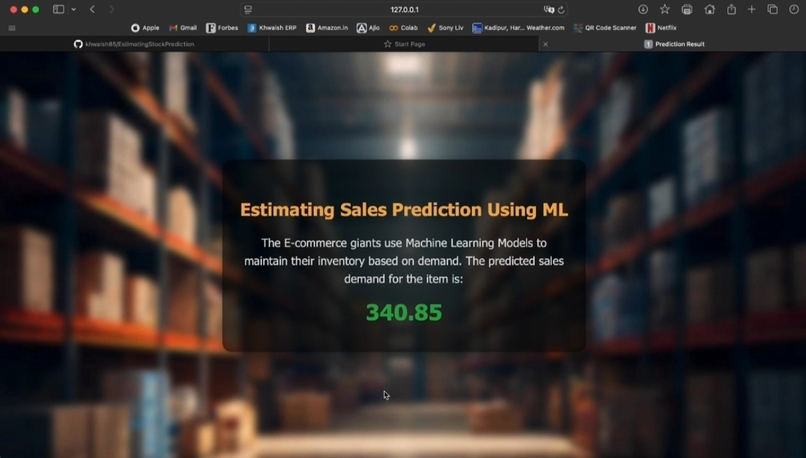Select the Prediction Result tab
Image resolution: width=806 pixels, height=458 pixels.
pos(674,44)
